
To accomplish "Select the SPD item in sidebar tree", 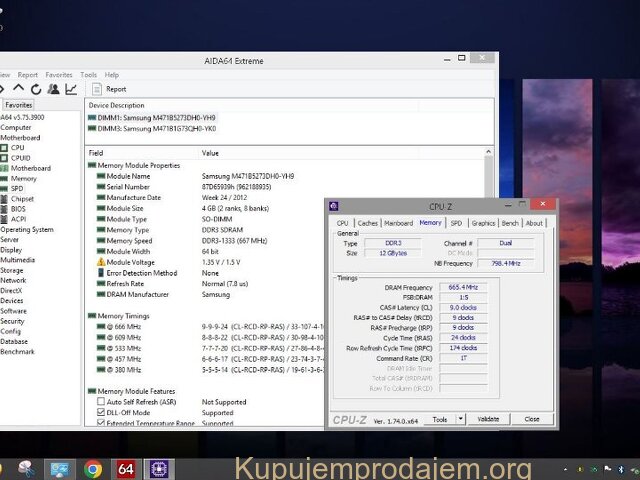I will [17, 188].
